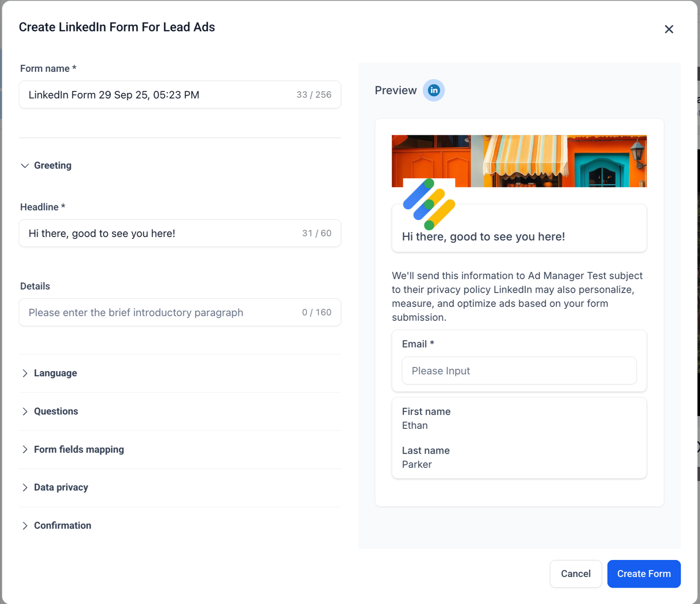The image size is (700, 604).
Task: Close the Create LinkedIn Form dialog
Action: pyautogui.click(x=668, y=29)
